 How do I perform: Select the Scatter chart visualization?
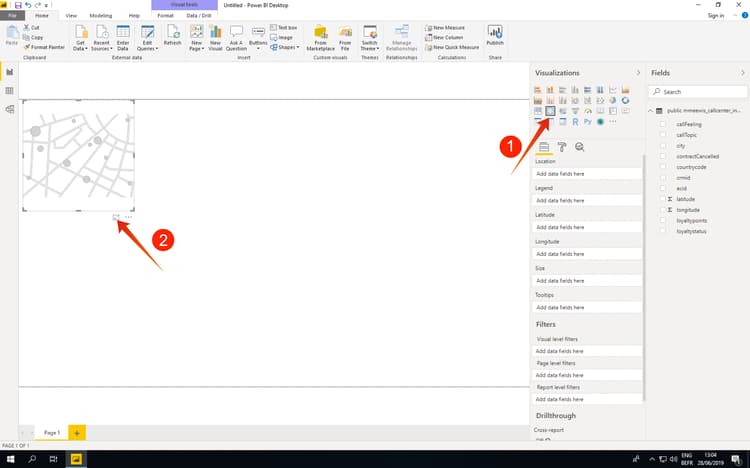[600, 100]
